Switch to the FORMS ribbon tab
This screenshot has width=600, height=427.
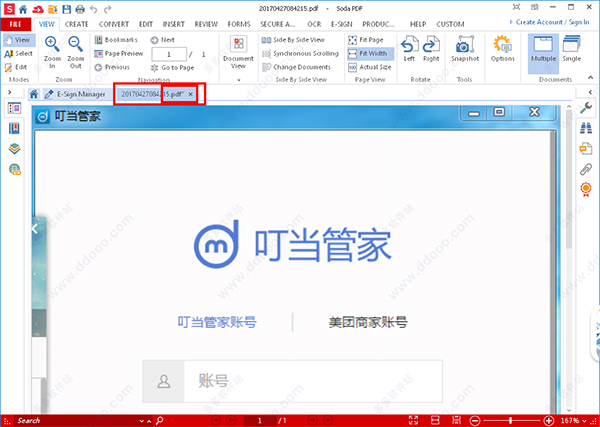239,24
